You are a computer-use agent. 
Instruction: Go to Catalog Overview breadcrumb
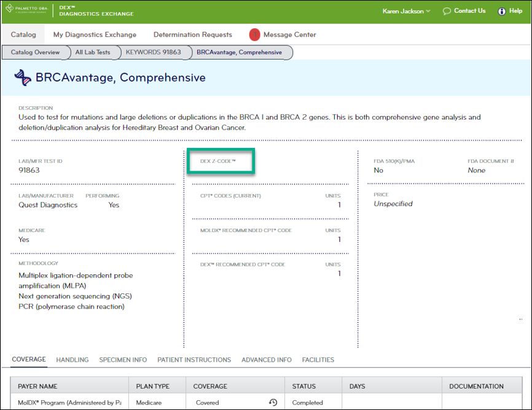35,52
